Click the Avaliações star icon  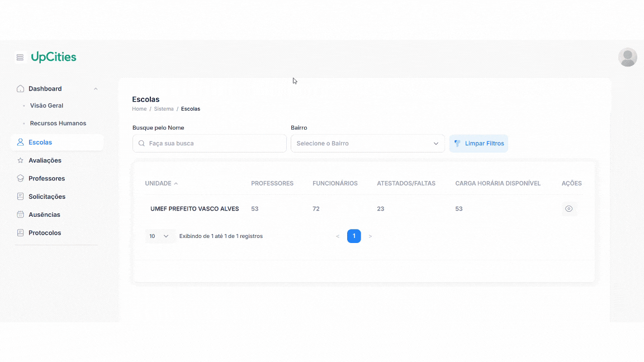click(x=20, y=160)
